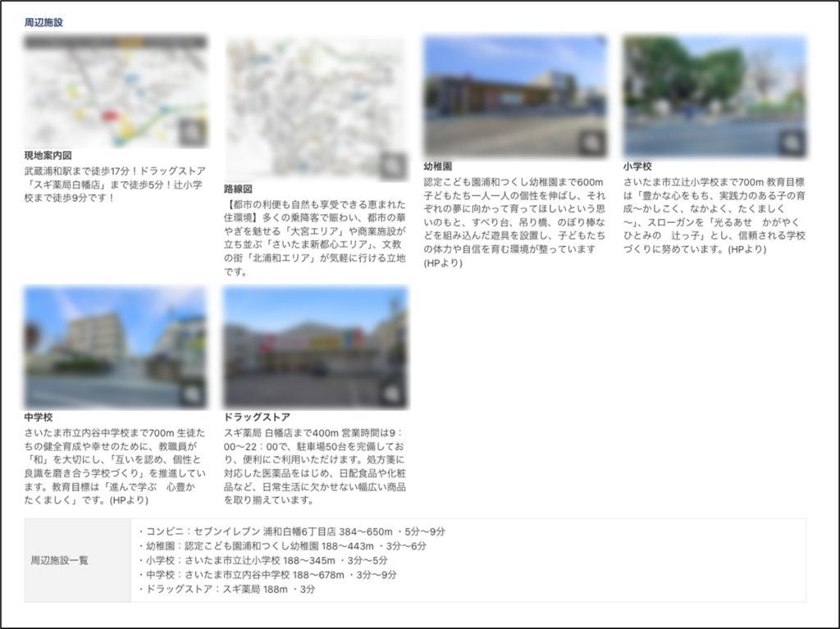840x629 pixels.
Task: Click the 路線図 caption title
Action: tap(238, 189)
